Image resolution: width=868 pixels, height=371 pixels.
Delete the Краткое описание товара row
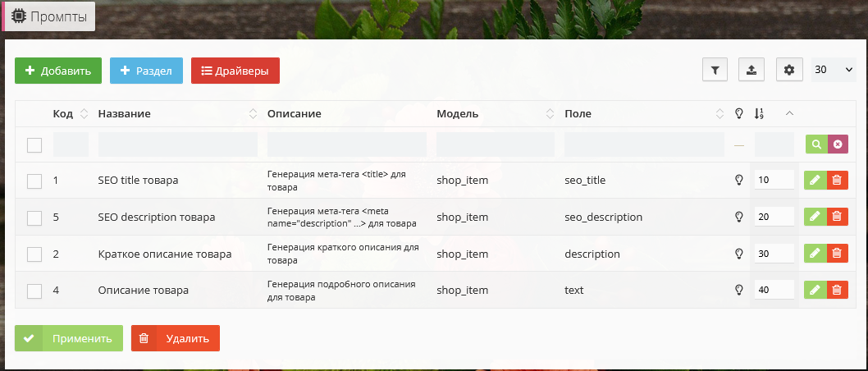[x=837, y=253]
